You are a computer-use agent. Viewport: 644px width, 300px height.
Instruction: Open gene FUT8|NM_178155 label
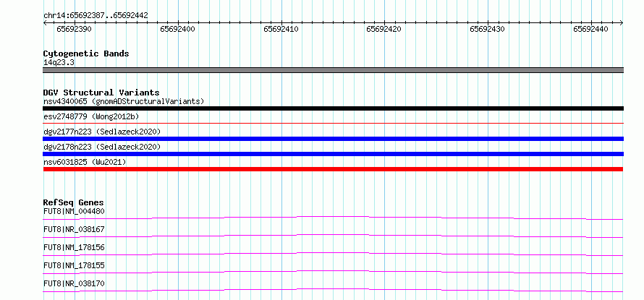click(74, 265)
